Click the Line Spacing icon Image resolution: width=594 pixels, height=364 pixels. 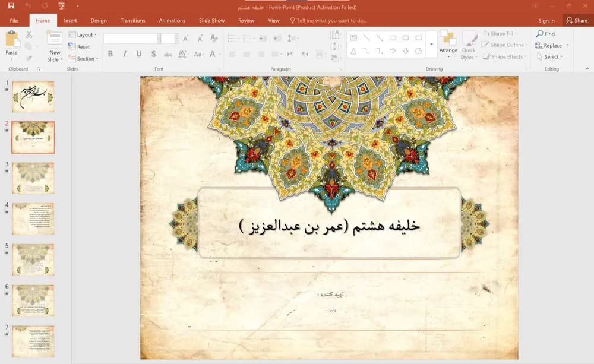pos(292,38)
